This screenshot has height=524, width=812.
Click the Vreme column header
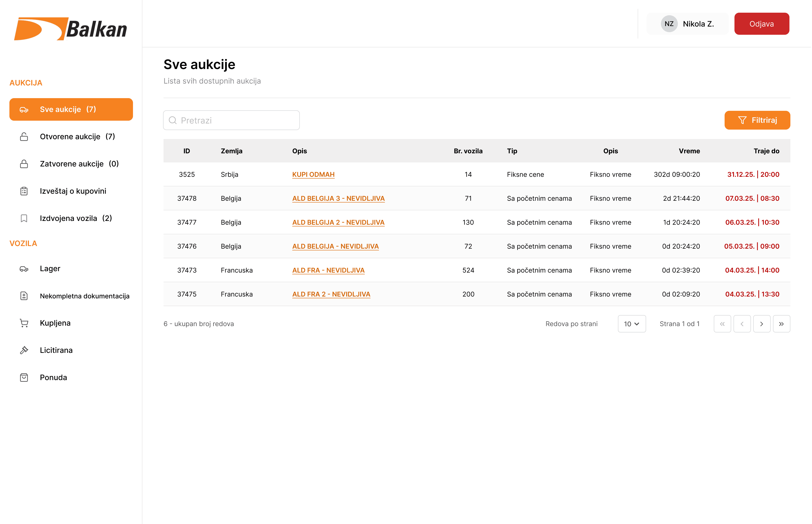689,151
